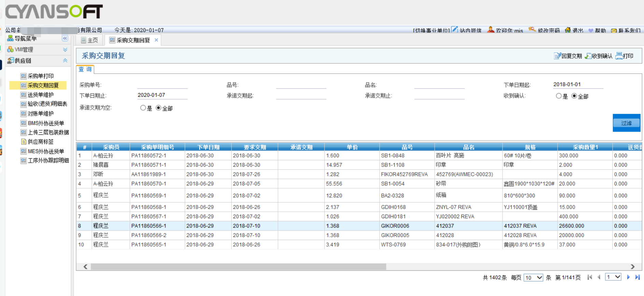Viewport: 644px width, 296px height.
Task: Click the 联系我们 envelope icon
Action: tap(614, 31)
